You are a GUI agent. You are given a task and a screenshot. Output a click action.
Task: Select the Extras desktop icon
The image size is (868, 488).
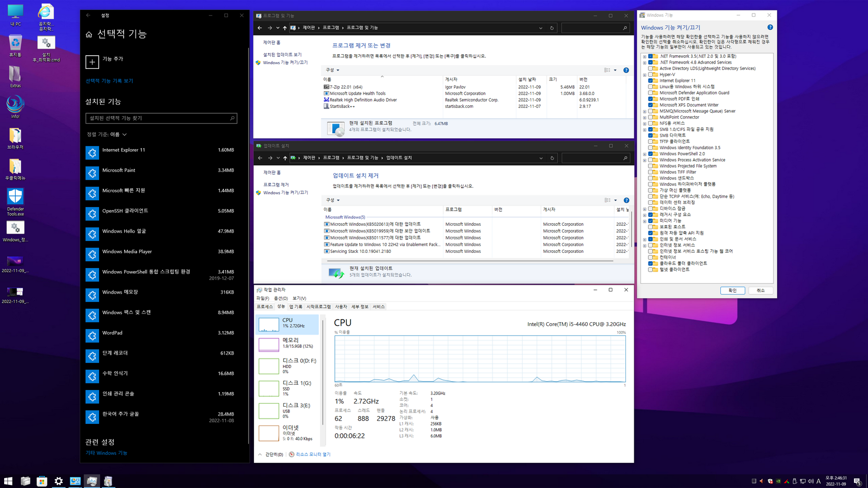[x=15, y=77]
